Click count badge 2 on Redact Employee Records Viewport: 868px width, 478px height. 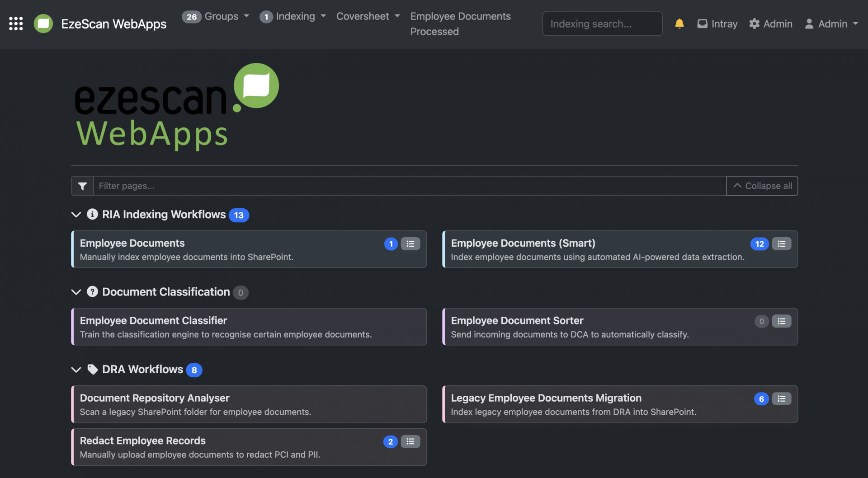391,441
